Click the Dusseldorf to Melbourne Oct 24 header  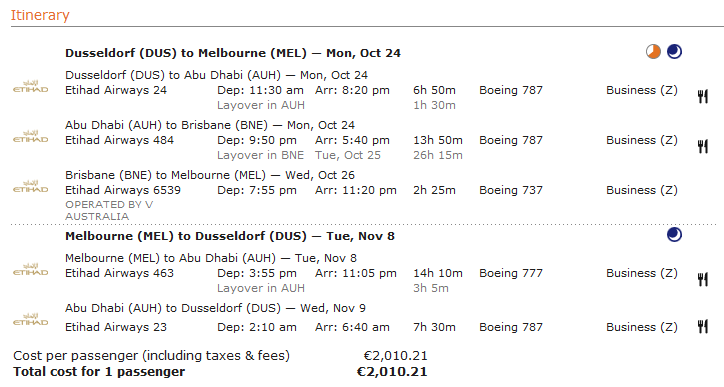coord(233,53)
